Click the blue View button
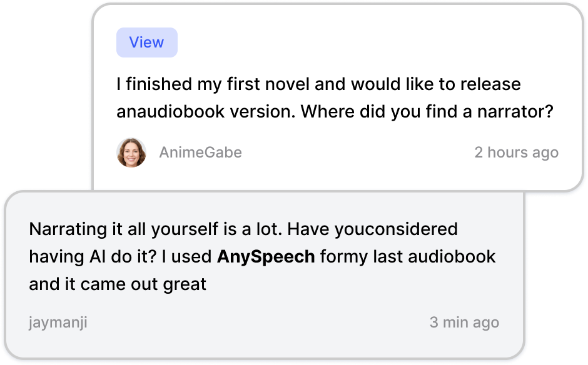Screen dimensions: 588x365 click(x=146, y=42)
